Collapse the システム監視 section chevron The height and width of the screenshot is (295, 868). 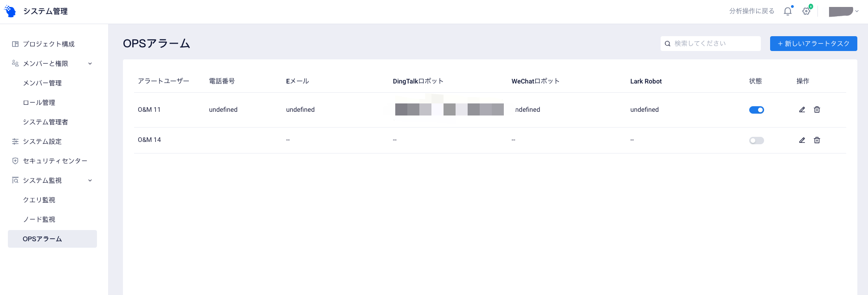tap(90, 180)
